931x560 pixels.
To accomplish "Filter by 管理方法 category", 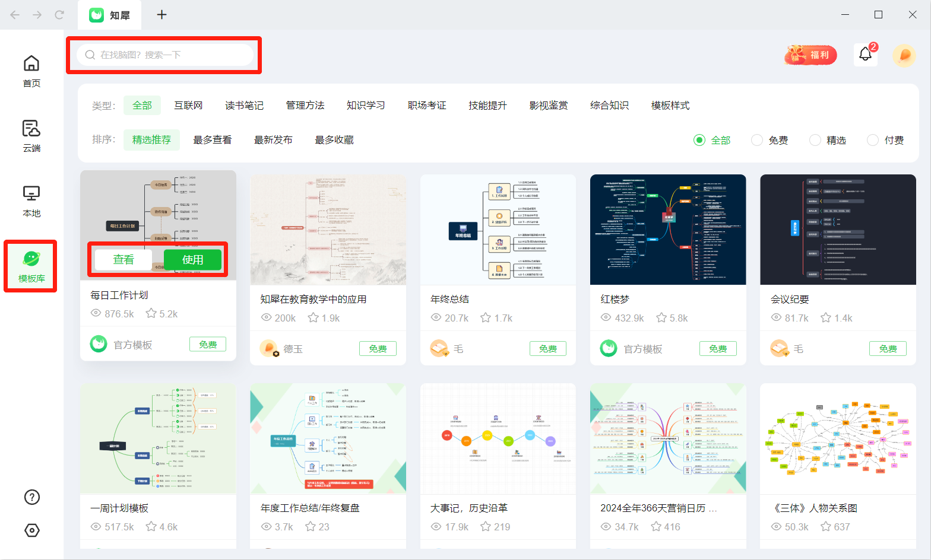I will pos(305,106).
